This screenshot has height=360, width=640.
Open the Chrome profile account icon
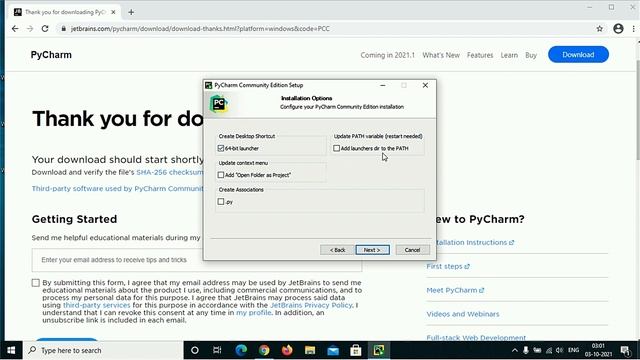point(618,29)
